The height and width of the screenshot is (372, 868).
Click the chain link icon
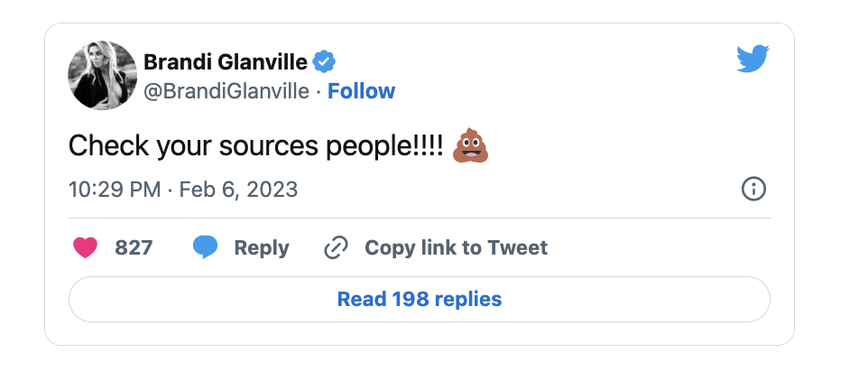(336, 247)
